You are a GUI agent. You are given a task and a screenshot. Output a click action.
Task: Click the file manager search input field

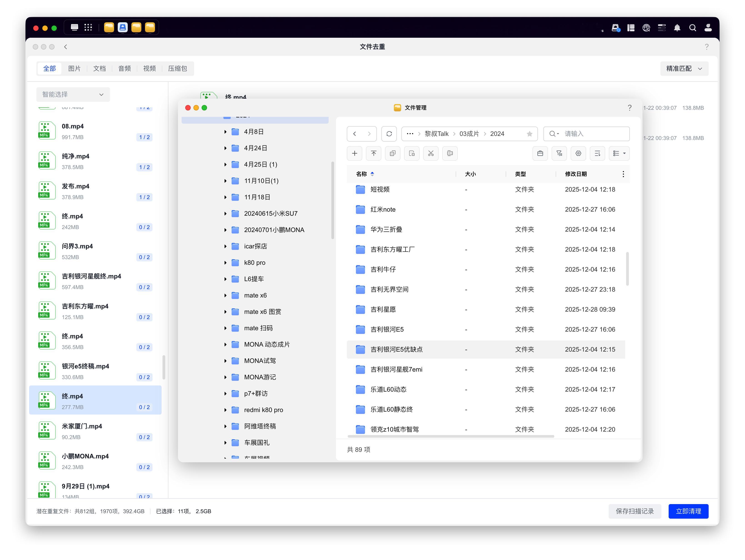[593, 134]
